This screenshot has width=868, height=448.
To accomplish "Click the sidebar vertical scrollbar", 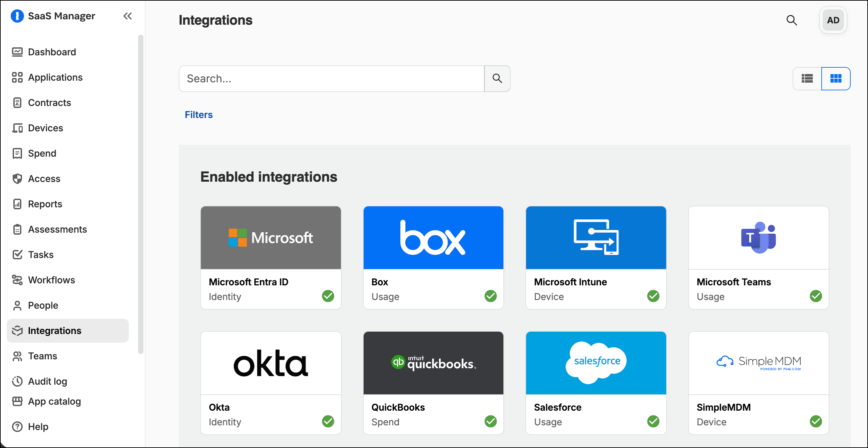I will [140, 194].
